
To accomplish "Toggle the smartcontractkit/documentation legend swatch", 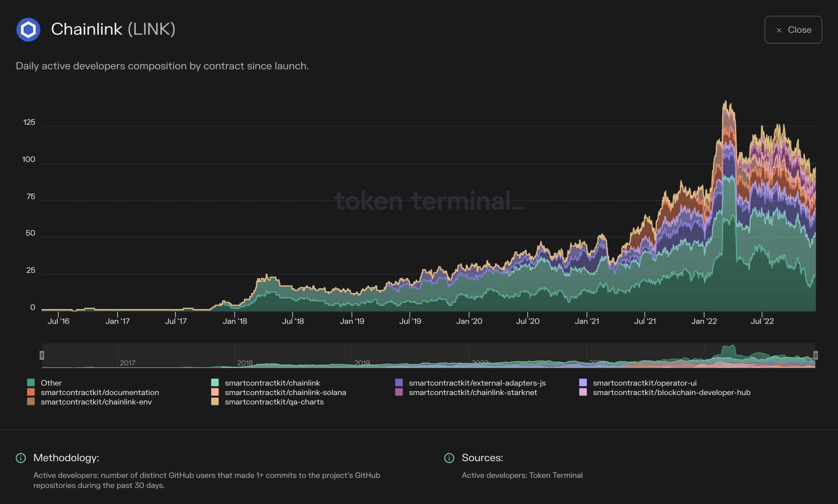I will click(31, 392).
